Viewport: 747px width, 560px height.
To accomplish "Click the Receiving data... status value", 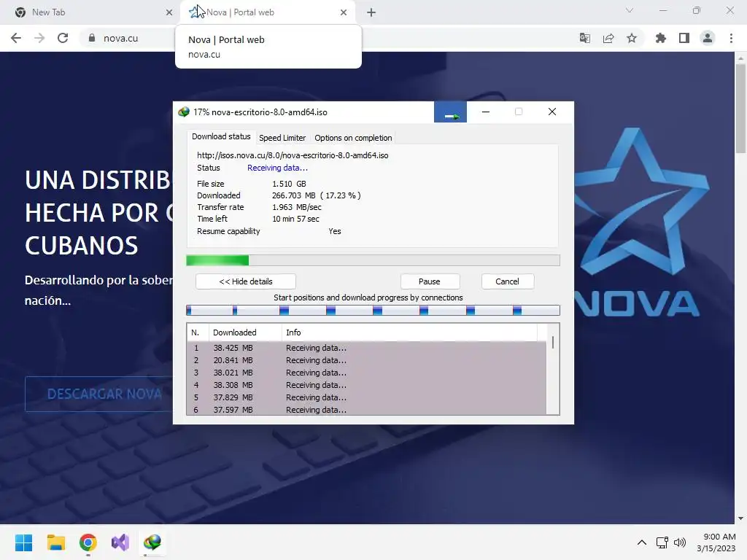I will pos(277,168).
